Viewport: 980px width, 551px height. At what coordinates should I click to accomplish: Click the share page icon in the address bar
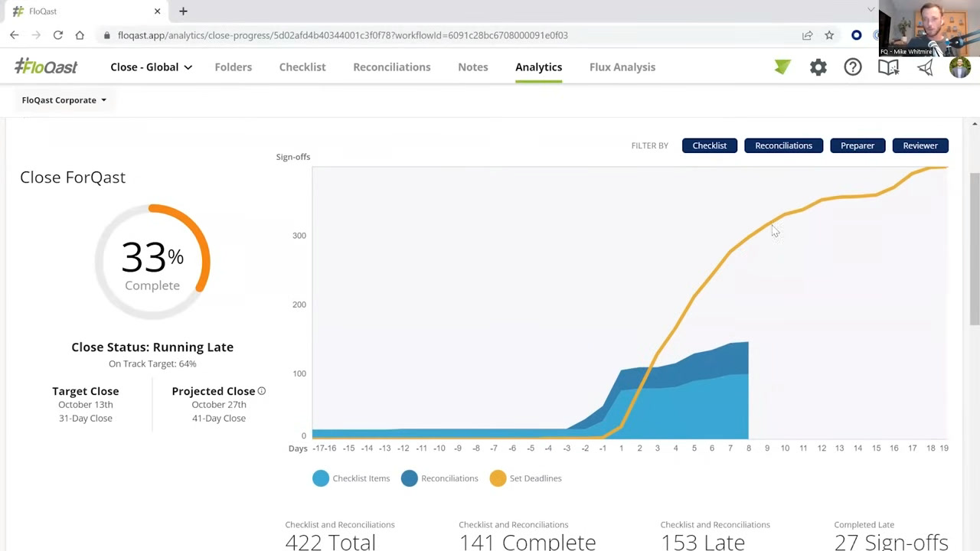807,35
